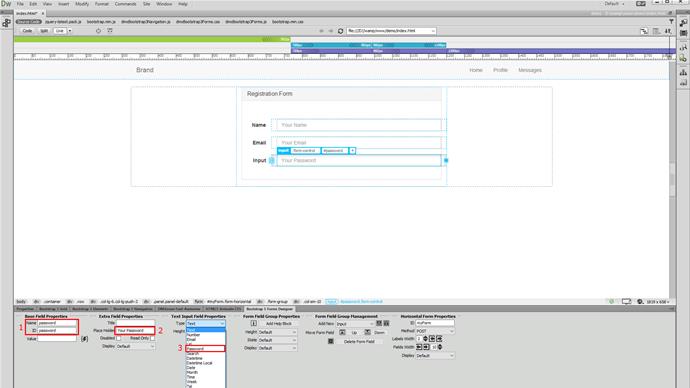Click the refresh icon beside address bar
690x388 pixels.
(340, 31)
